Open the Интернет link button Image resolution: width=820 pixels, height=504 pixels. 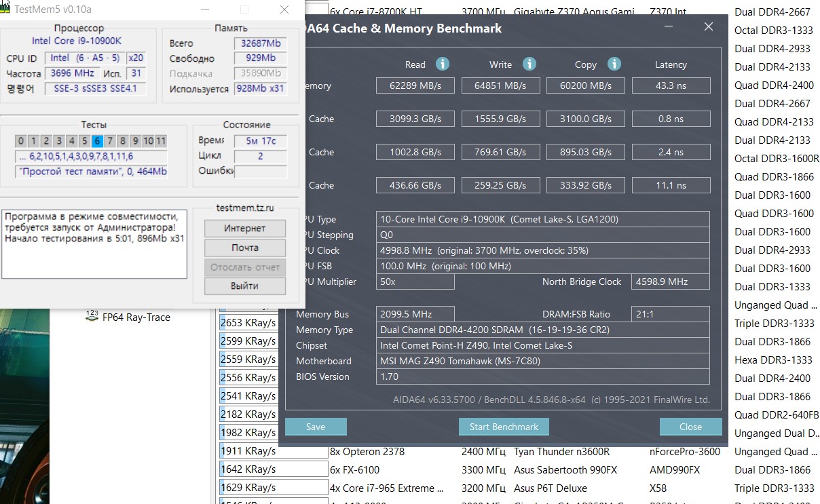coord(244,229)
